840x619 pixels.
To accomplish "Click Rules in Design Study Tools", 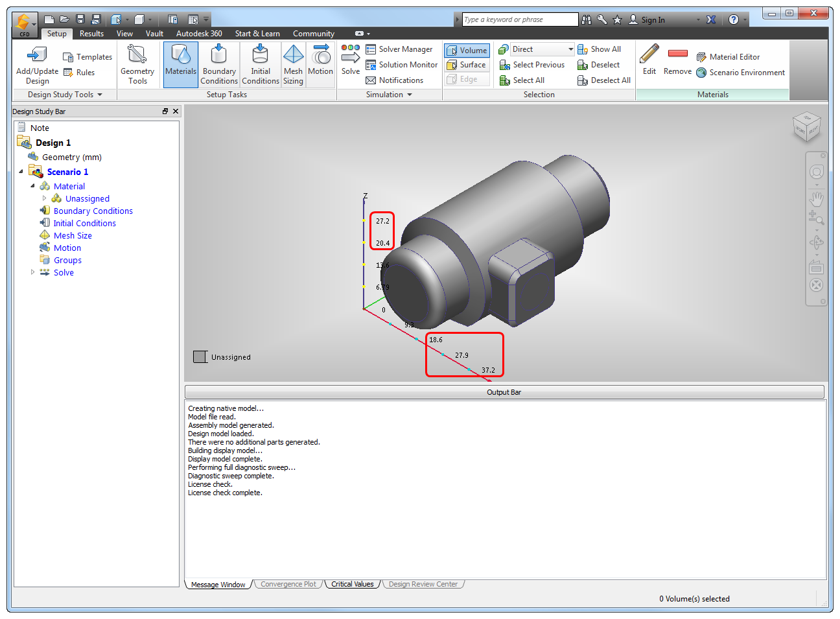I will coord(79,73).
